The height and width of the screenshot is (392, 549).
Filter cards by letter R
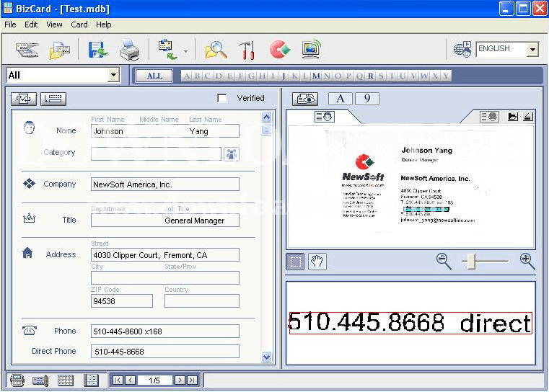point(370,76)
